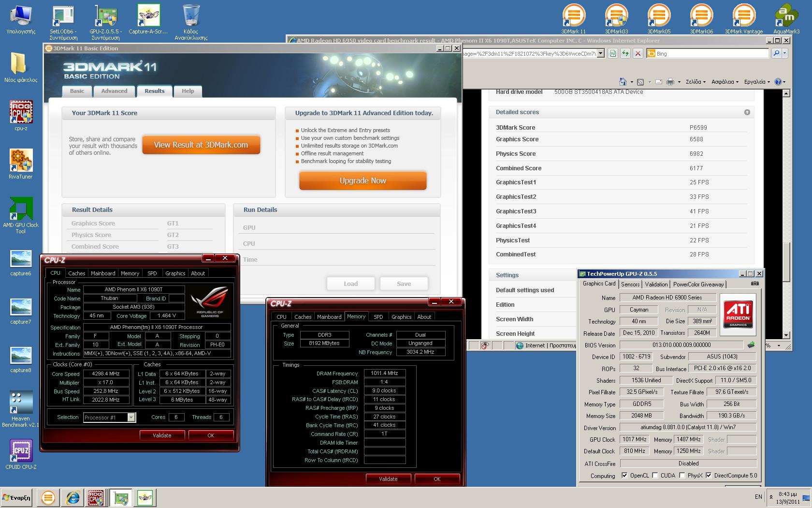Open the Σελίδα menu dropdown in IE
812x508 pixels.
[696, 82]
